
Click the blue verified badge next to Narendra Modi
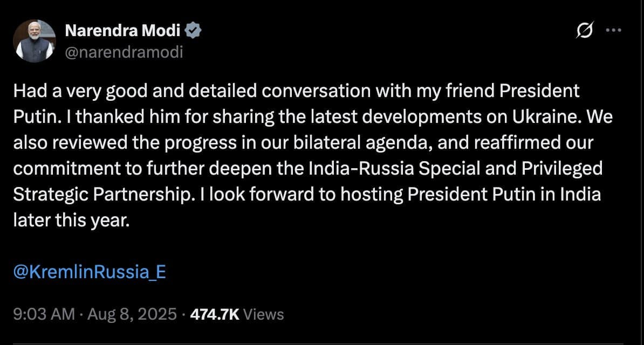[194, 30]
